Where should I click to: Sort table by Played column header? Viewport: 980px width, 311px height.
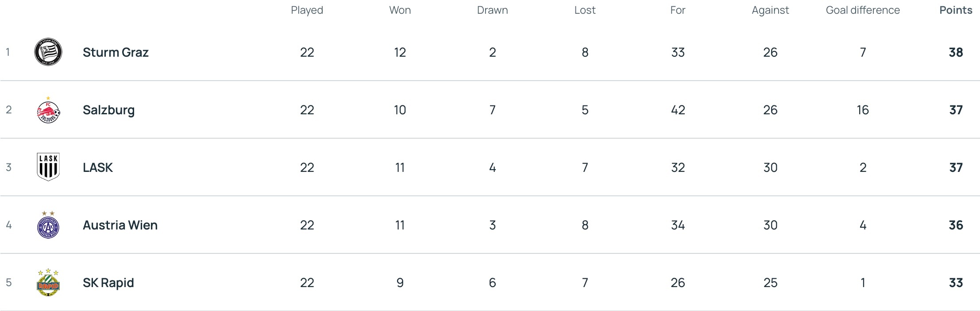(x=307, y=10)
